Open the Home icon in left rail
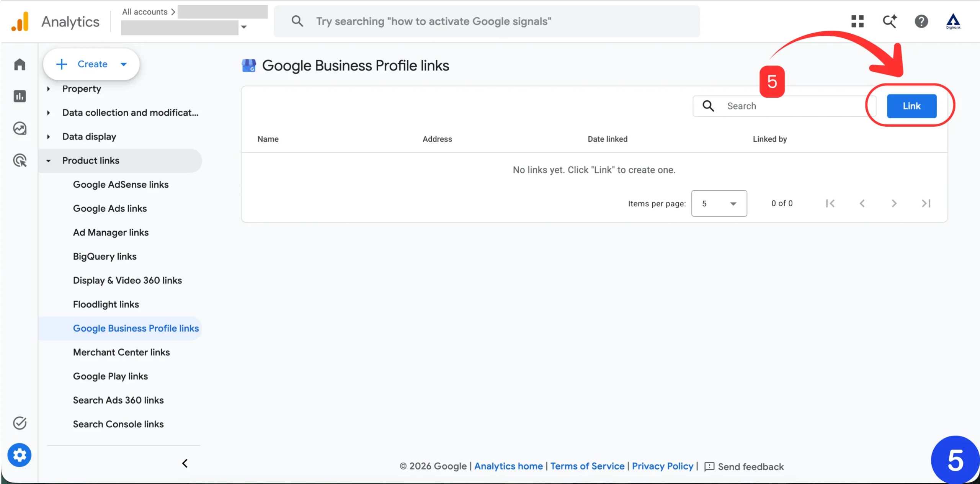Image resolution: width=980 pixels, height=484 pixels. click(20, 64)
